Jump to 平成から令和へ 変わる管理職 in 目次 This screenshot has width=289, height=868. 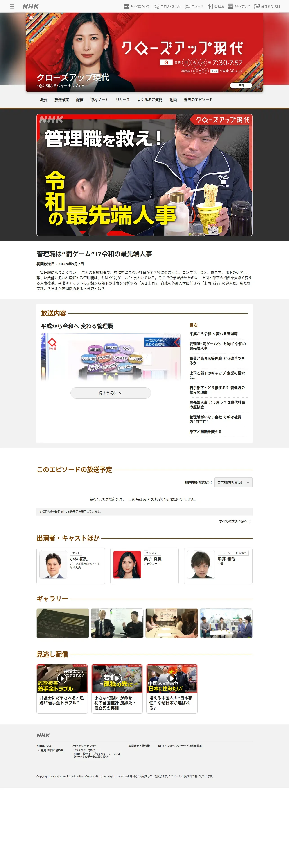click(214, 333)
